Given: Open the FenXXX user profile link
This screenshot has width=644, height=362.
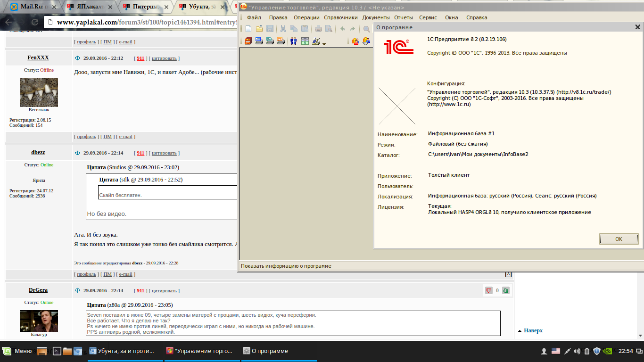Looking at the screenshot, I should (38, 58).
